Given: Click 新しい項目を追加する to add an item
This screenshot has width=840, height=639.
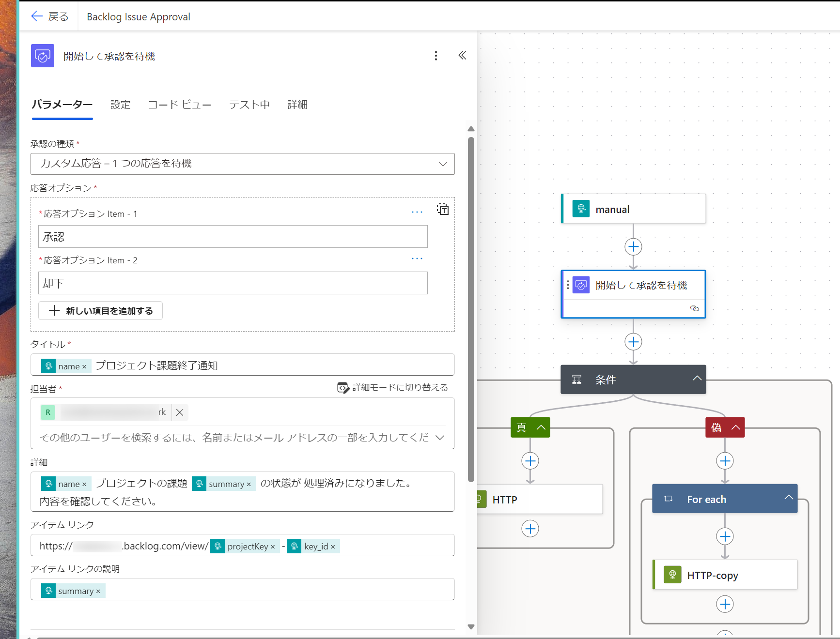Looking at the screenshot, I should pos(100,310).
